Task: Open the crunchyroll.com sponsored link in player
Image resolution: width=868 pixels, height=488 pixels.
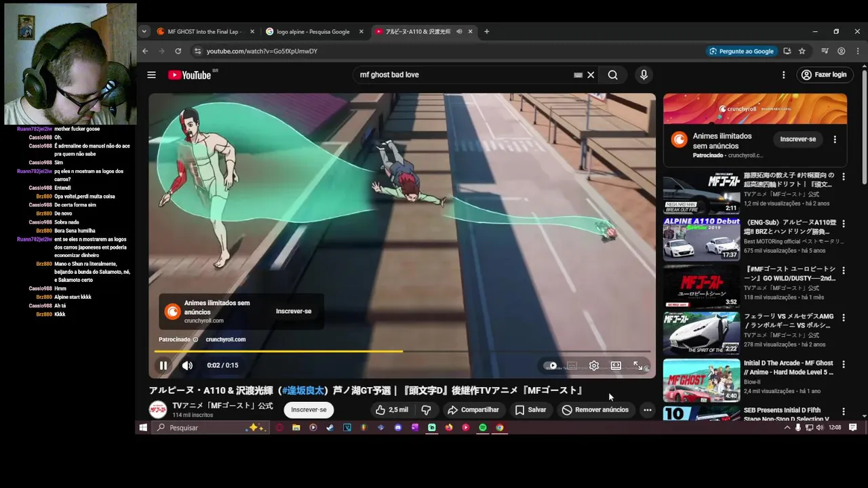Action: pos(226,340)
